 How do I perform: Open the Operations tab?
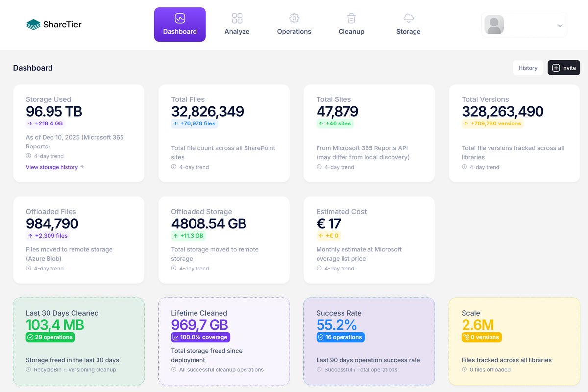(x=294, y=24)
